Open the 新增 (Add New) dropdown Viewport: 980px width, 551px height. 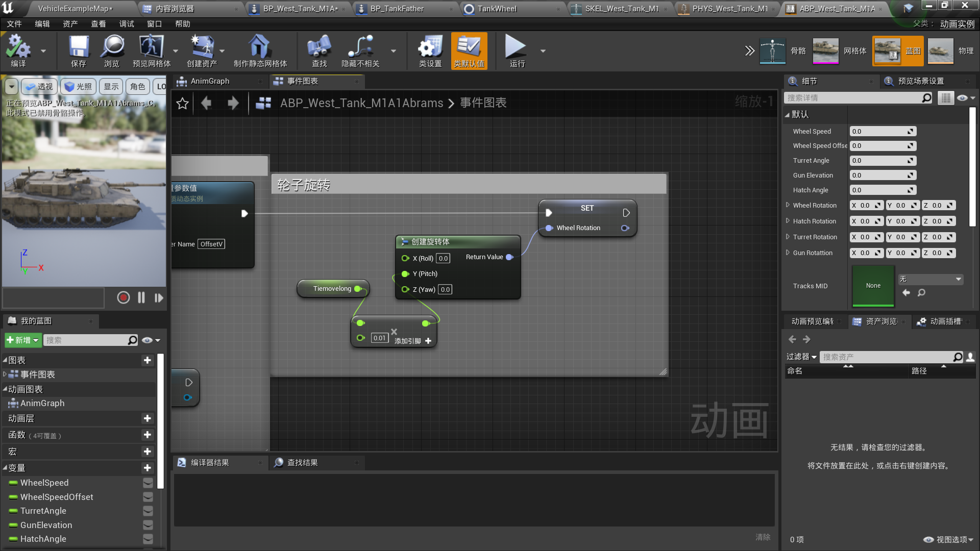point(22,340)
